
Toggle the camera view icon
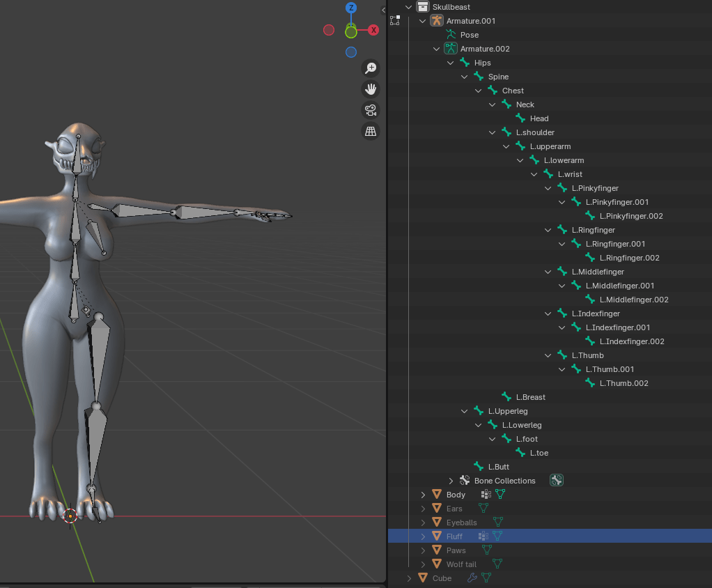[371, 110]
